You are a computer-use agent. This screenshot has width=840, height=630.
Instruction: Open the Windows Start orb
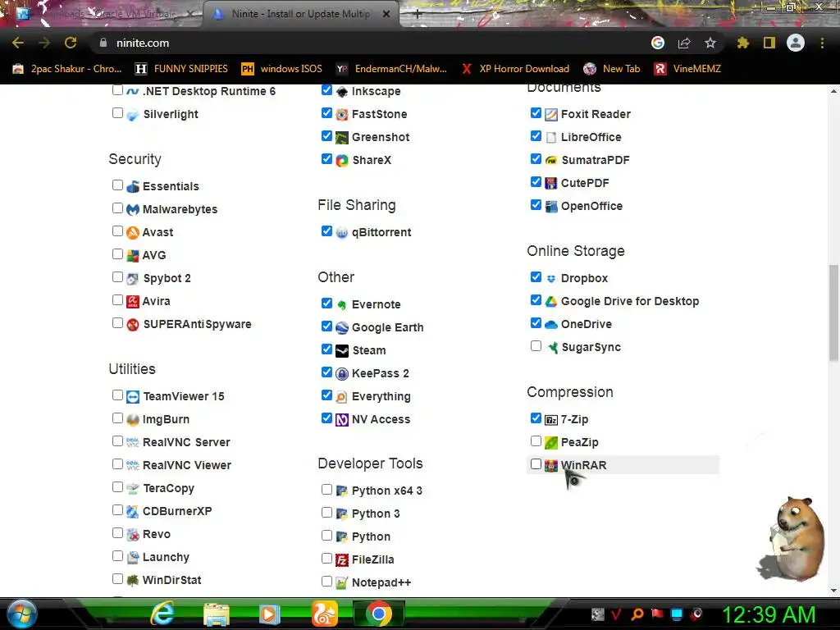pyautogui.click(x=22, y=614)
